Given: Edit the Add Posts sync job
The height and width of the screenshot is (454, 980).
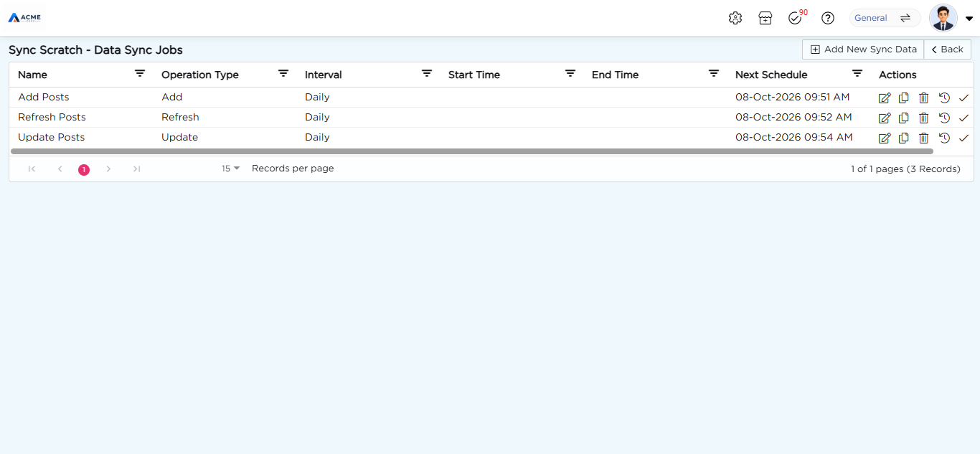Looking at the screenshot, I should 884,98.
